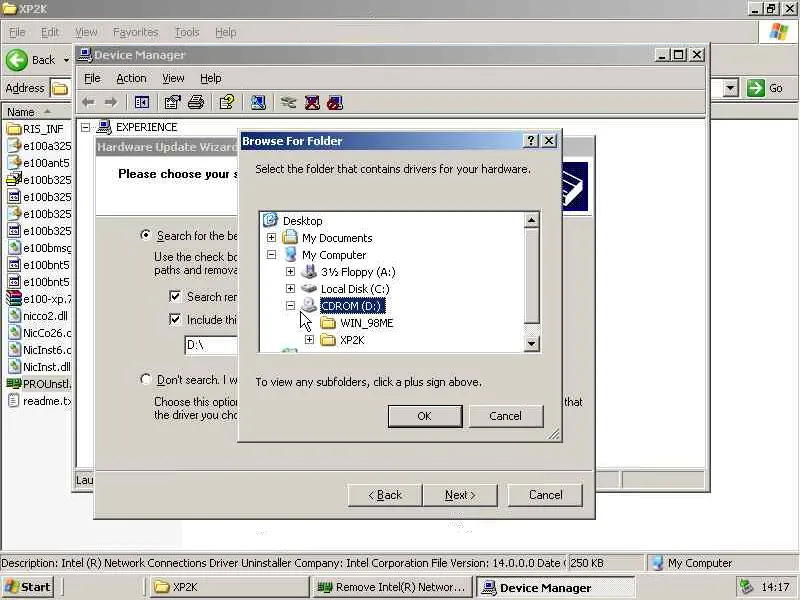Open Device Manager File menu
Image resolution: width=800 pixels, height=600 pixels.
(x=92, y=78)
